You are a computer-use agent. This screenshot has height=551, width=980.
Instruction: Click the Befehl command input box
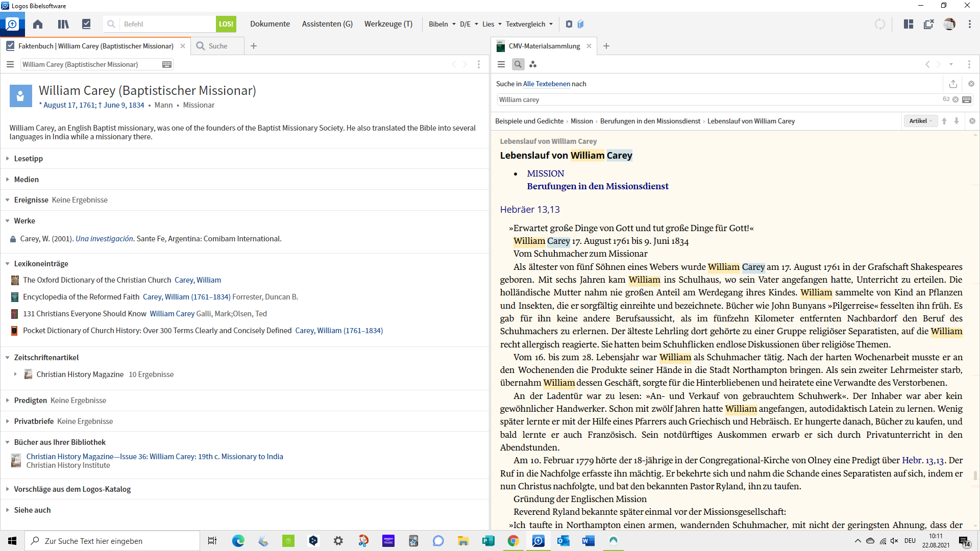click(167, 24)
